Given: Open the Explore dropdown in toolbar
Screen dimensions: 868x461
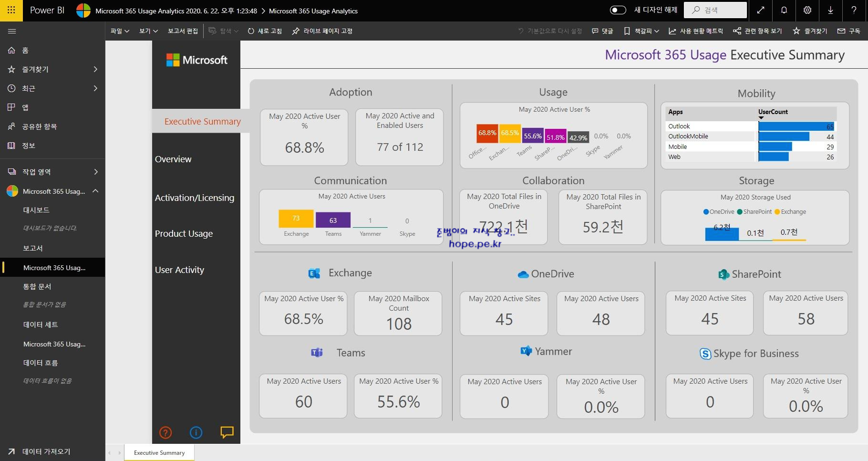Looking at the screenshot, I should [x=223, y=31].
